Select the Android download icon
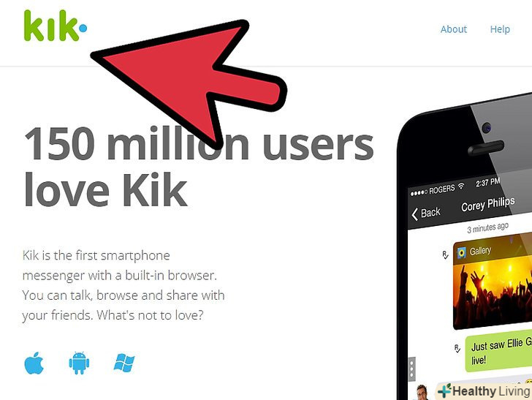Image resolution: width=532 pixels, height=400 pixels. [79, 363]
